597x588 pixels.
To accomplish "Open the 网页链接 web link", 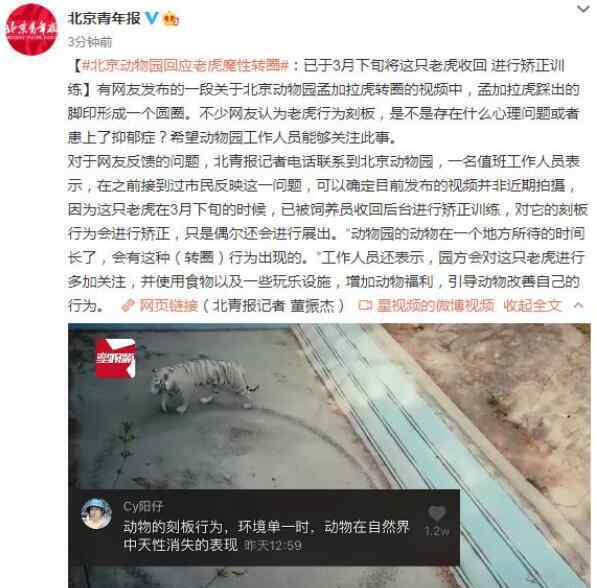I will (x=169, y=305).
